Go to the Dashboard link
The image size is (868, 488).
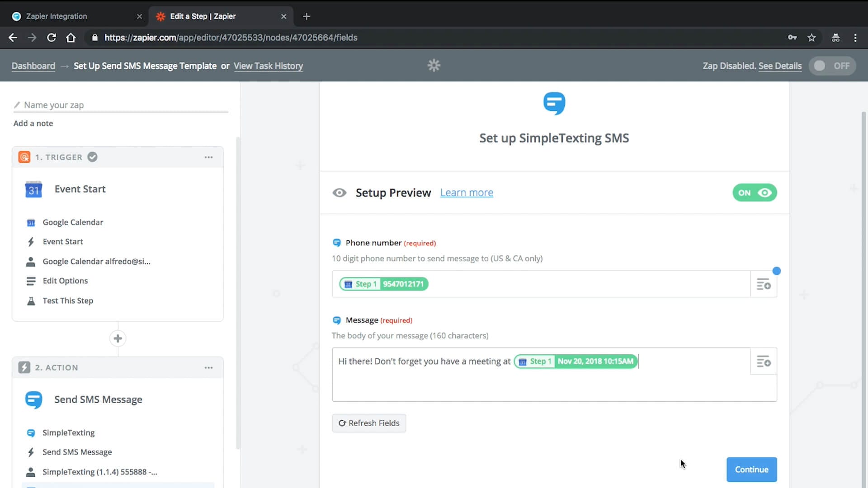33,66
